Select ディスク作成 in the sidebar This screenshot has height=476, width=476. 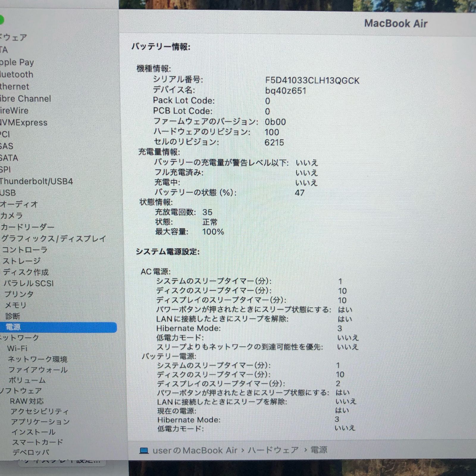(x=26, y=272)
